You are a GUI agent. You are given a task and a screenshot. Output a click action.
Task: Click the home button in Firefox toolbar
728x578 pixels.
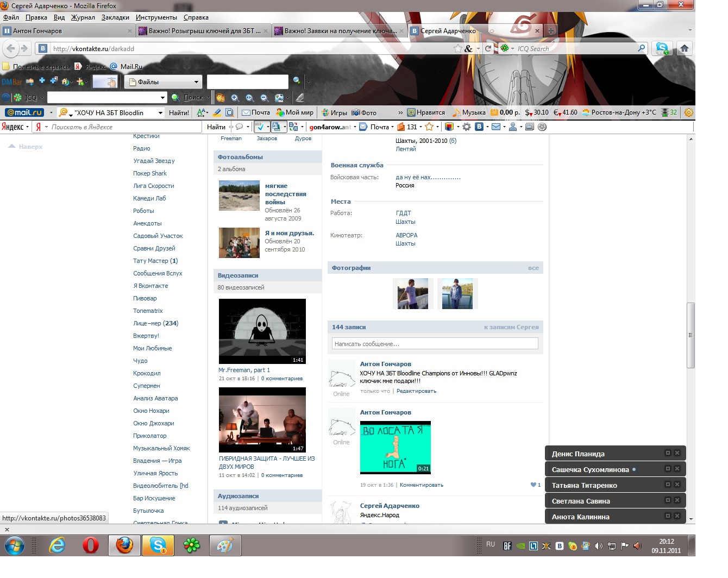tap(684, 48)
